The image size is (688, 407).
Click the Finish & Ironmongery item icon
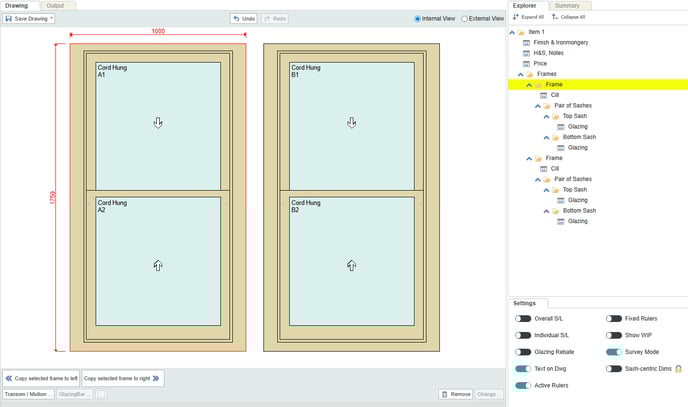(526, 43)
